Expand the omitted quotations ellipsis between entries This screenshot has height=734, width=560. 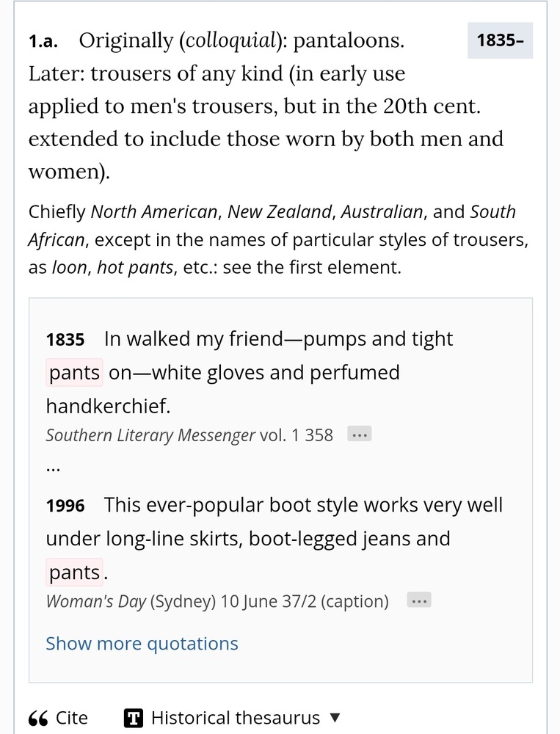pos(53,467)
